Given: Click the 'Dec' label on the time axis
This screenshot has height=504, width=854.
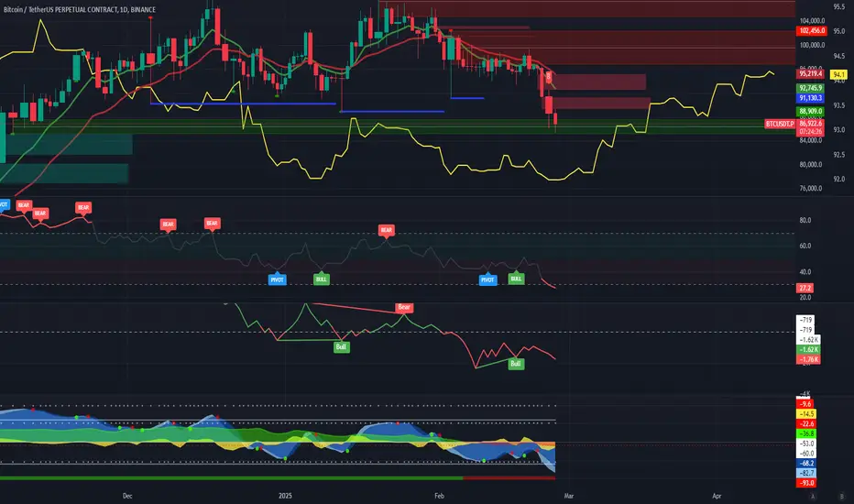Looking at the screenshot, I should click(x=127, y=496).
